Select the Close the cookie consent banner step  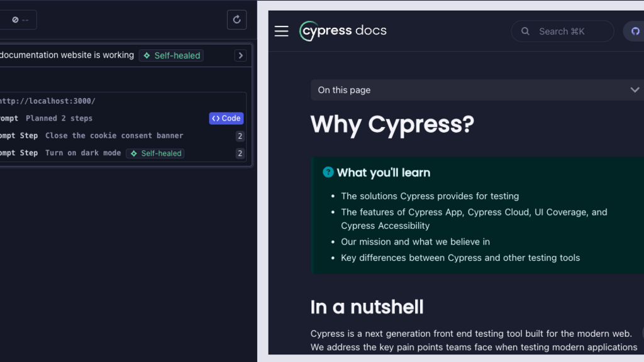coord(114,136)
